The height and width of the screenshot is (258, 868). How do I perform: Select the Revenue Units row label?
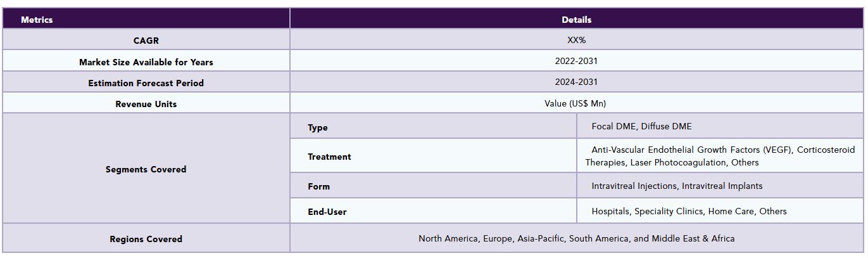tap(146, 104)
